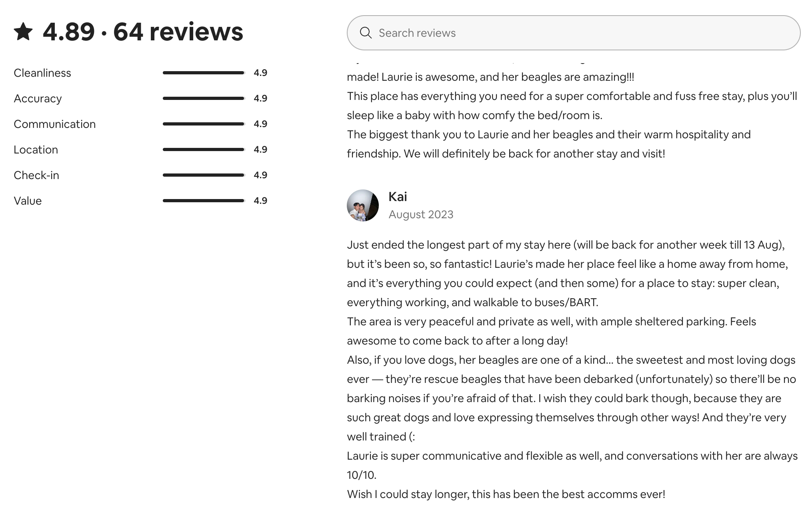Open Kai's profile photo
The width and height of the screenshot is (812, 522).
pos(363,205)
